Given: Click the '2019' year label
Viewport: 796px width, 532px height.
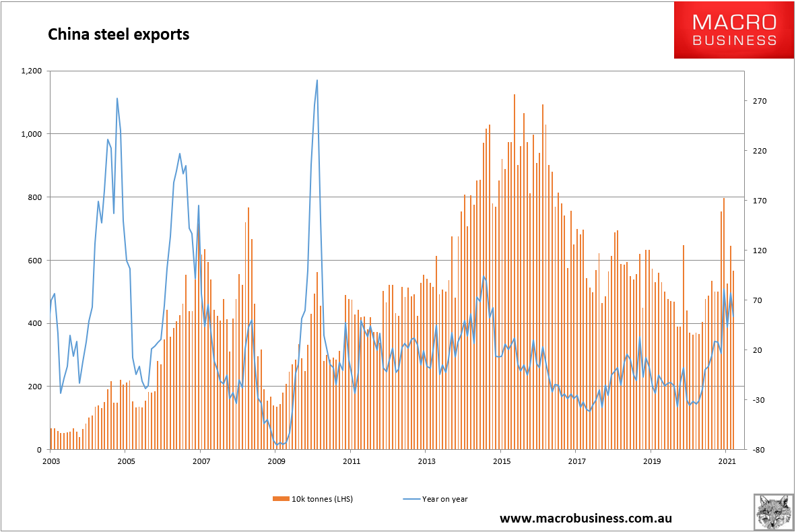Looking at the screenshot, I should [653, 461].
